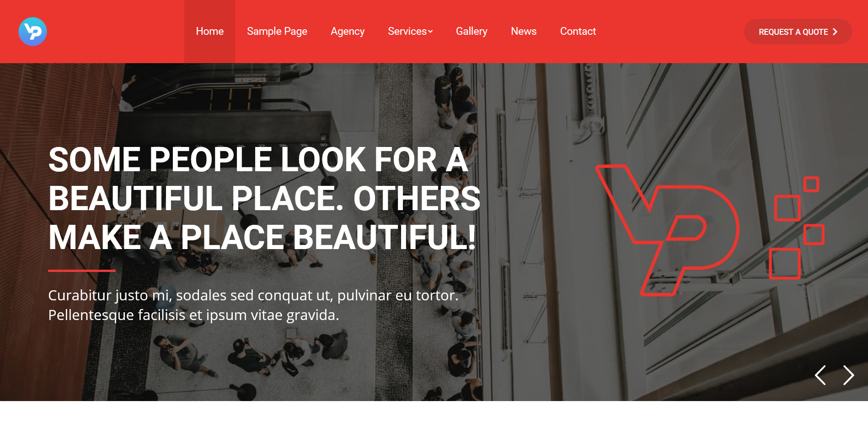Click the chevron on Request a Quote

click(x=835, y=32)
